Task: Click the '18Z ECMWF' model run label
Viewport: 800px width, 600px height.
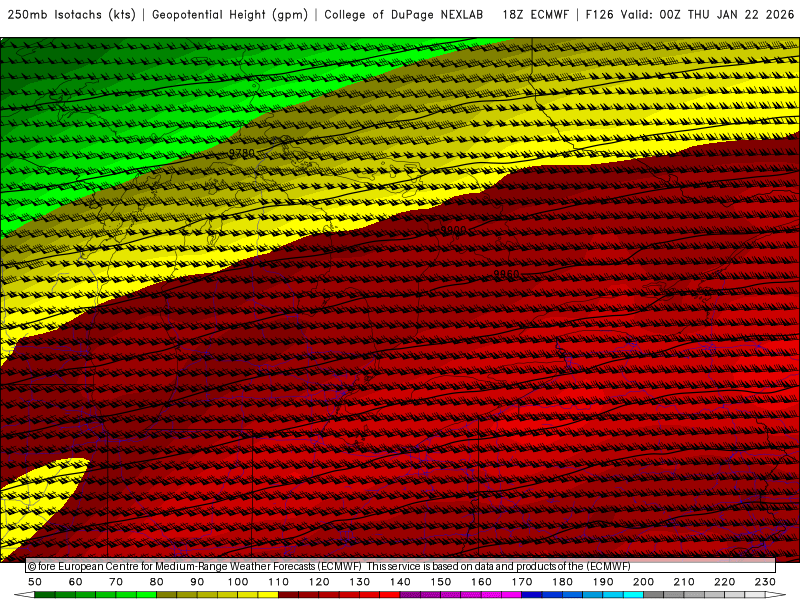Action: 535,15
